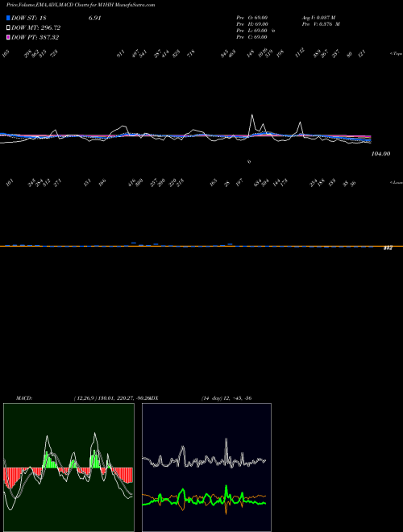Click the magenta DOW PT legend swatch
The image size is (403, 532).
coord(9,37)
